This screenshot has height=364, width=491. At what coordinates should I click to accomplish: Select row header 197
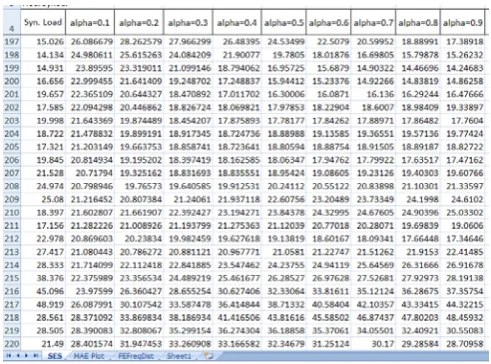point(12,42)
